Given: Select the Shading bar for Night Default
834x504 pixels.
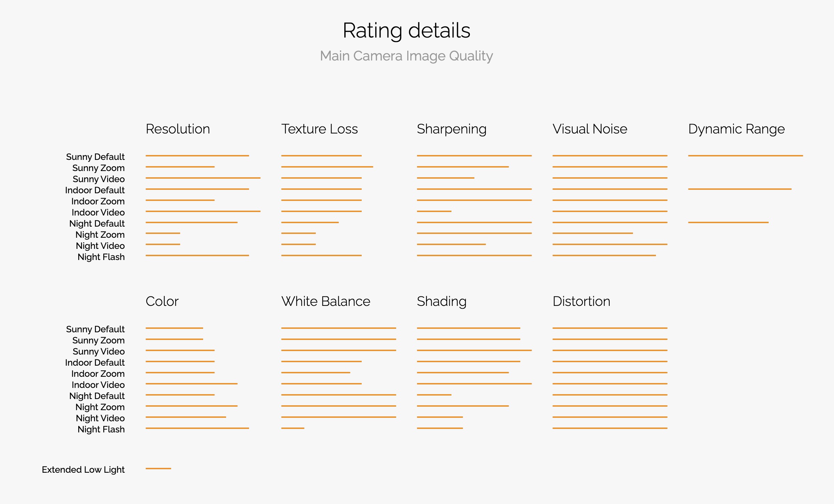Looking at the screenshot, I should pos(434,395).
